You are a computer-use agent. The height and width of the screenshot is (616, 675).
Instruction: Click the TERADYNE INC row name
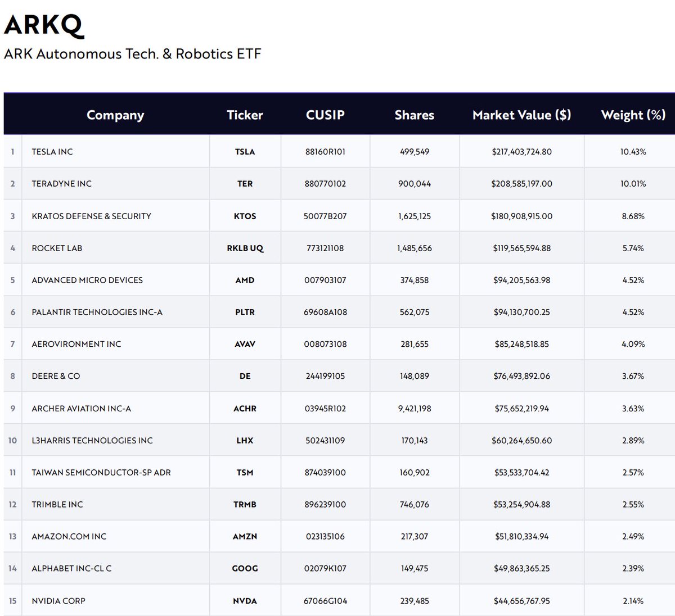61,184
